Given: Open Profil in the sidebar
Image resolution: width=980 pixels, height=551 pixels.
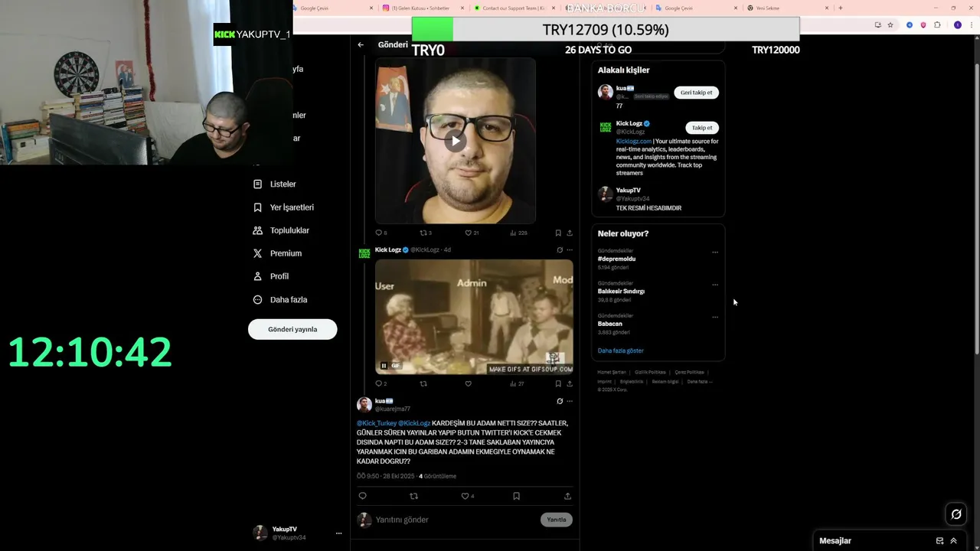Looking at the screenshot, I should 271,276.
